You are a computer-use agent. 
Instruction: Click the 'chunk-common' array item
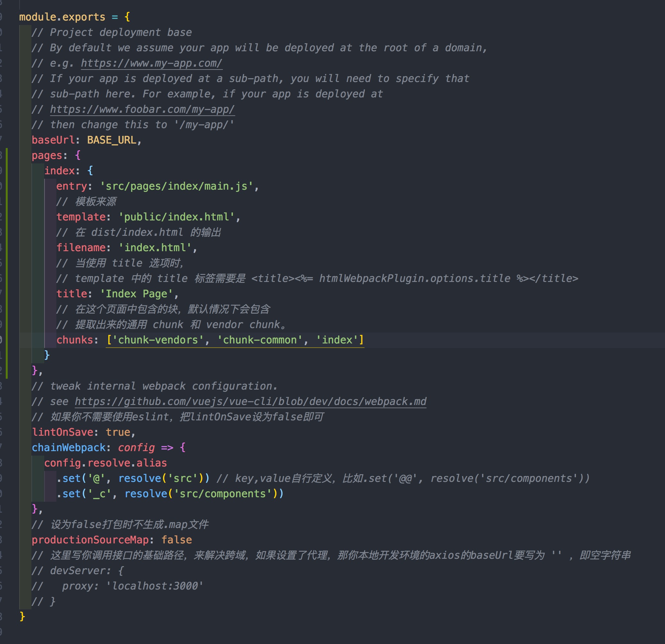(x=259, y=340)
